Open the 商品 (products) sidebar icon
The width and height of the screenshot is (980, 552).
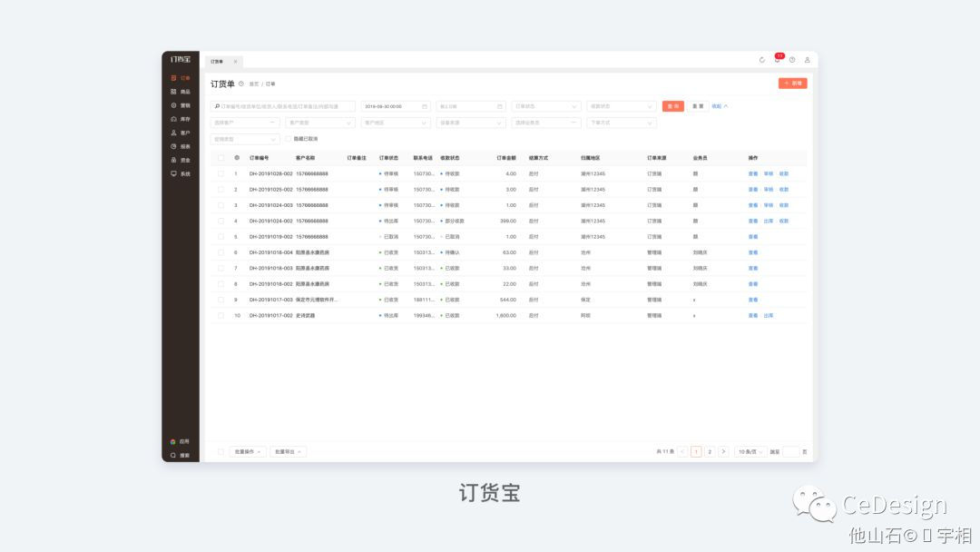(x=180, y=92)
